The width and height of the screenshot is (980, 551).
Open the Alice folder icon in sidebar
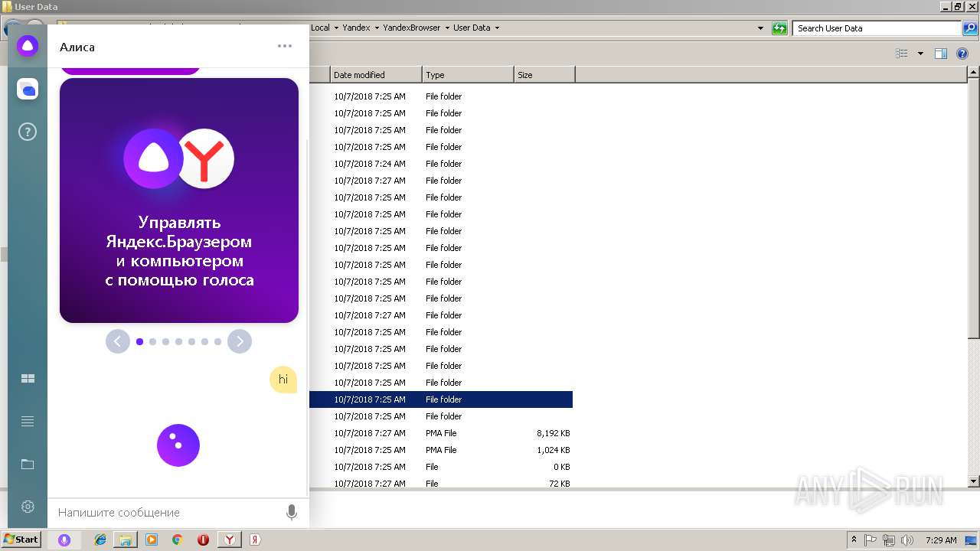[28, 465]
